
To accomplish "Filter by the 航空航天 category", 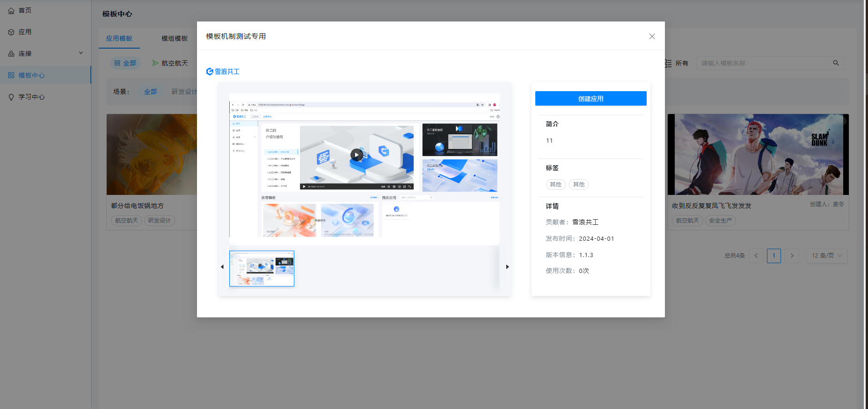I will 170,63.
